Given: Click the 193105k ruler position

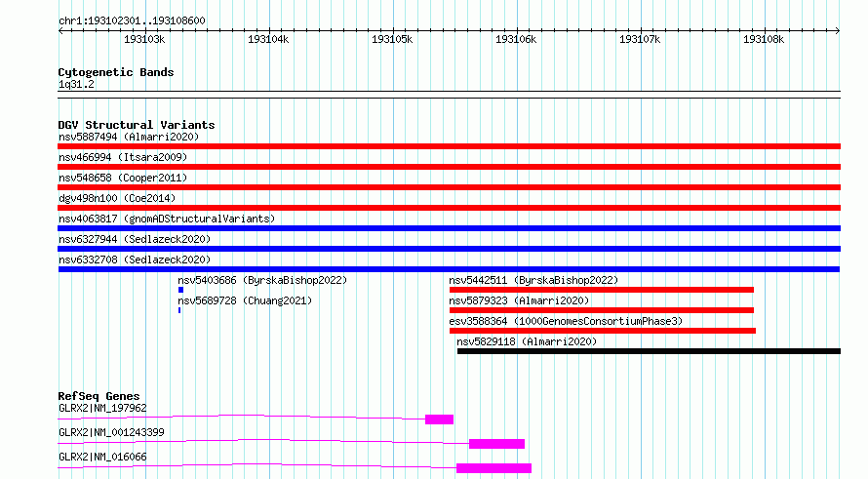Looking at the screenshot, I should pyautogui.click(x=392, y=40).
